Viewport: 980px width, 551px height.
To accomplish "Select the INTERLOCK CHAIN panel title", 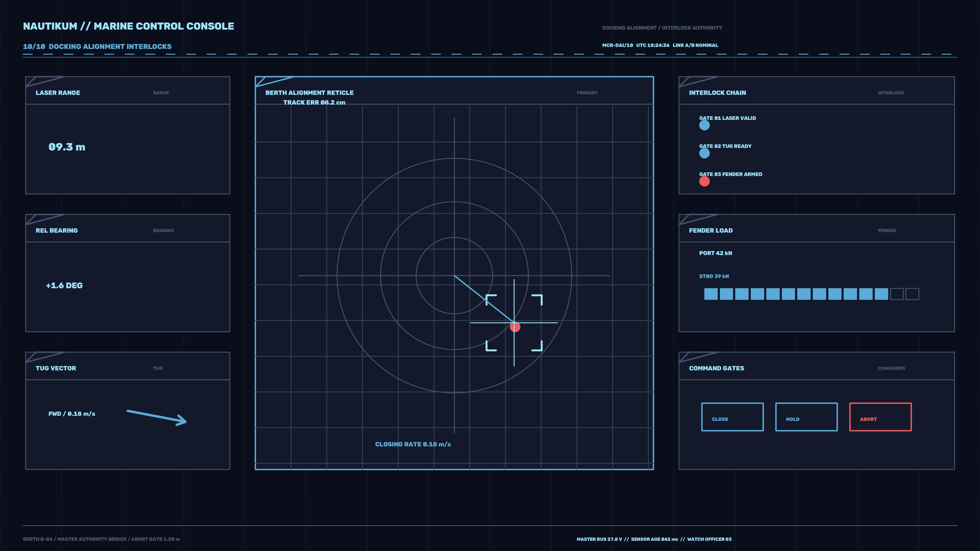I will coord(717,93).
